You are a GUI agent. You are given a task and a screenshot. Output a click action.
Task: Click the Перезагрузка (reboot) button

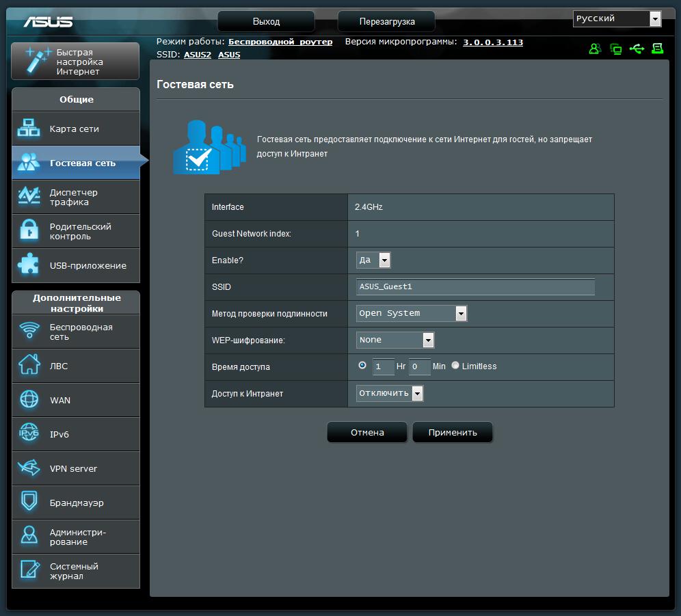pyautogui.click(x=386, y=21)
